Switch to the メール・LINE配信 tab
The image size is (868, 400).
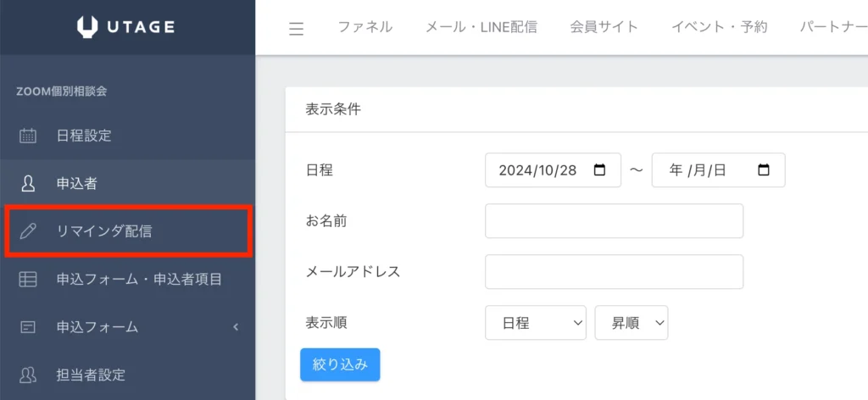click(481, 26)
